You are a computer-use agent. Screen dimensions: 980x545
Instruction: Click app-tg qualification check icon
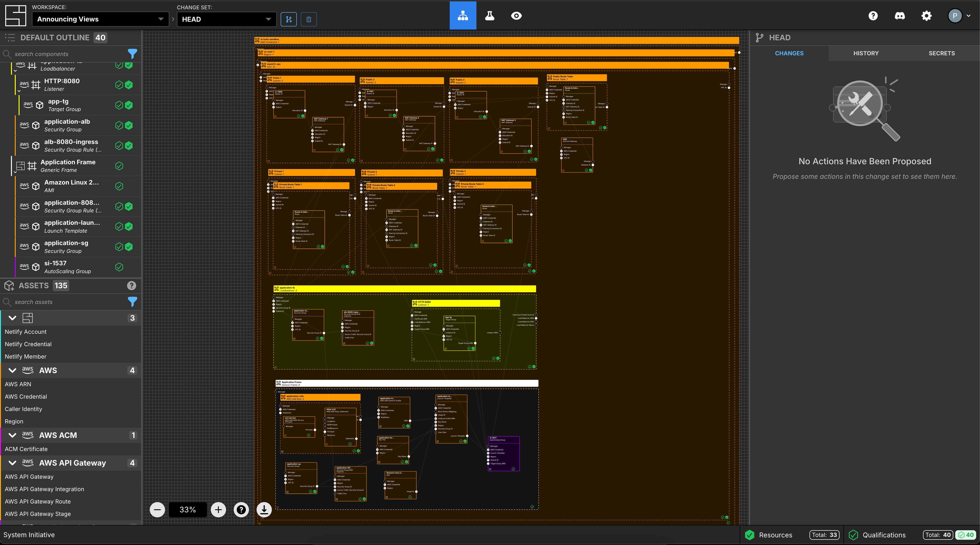coord(119,105)
